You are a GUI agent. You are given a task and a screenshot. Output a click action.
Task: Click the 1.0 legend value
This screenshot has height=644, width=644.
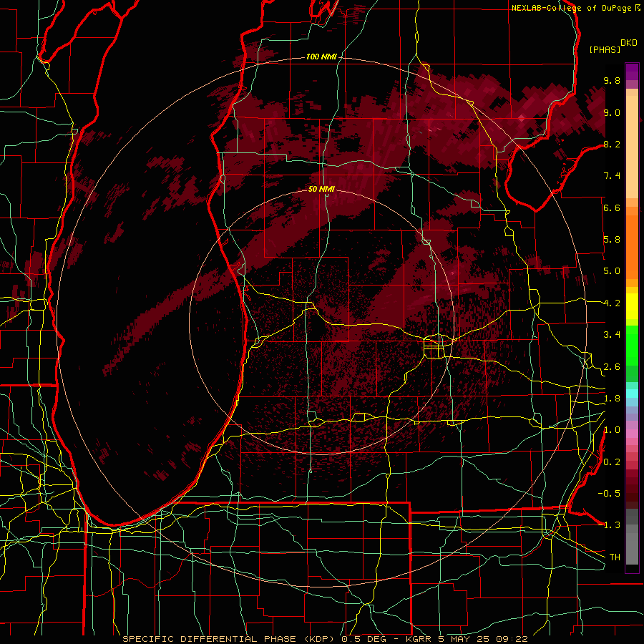click(612, 430)
